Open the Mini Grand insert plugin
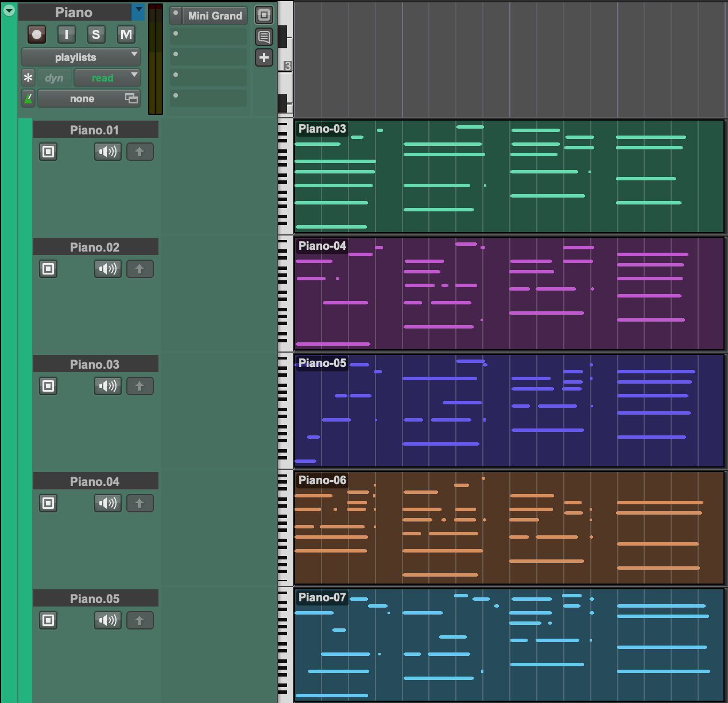The image size is (728, 703). [x=215, y=16]
